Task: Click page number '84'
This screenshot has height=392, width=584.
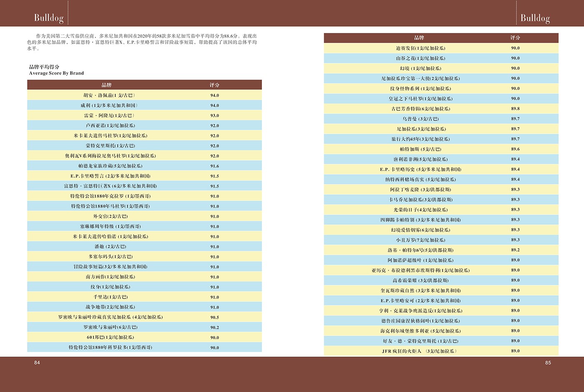Action: (x=37, y=363)
